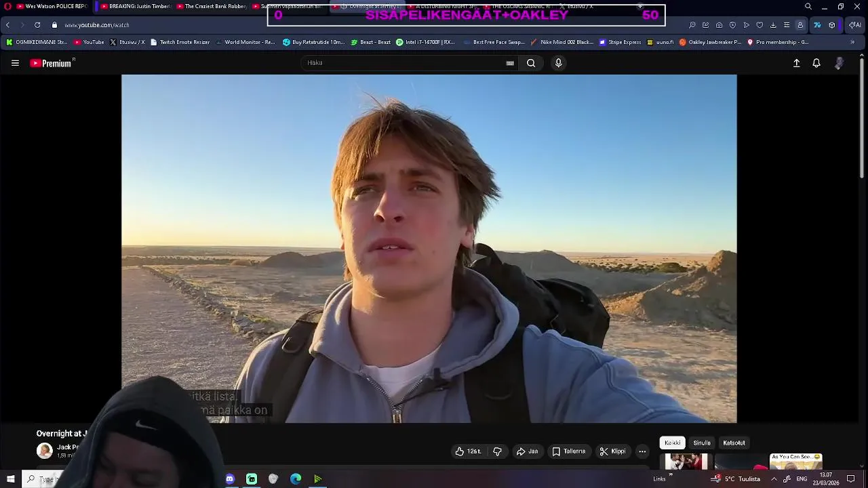The width and height of the screenshot is (868, 488).
Task: Open uuno.fi bookmark
Action: tap(660, 42)
